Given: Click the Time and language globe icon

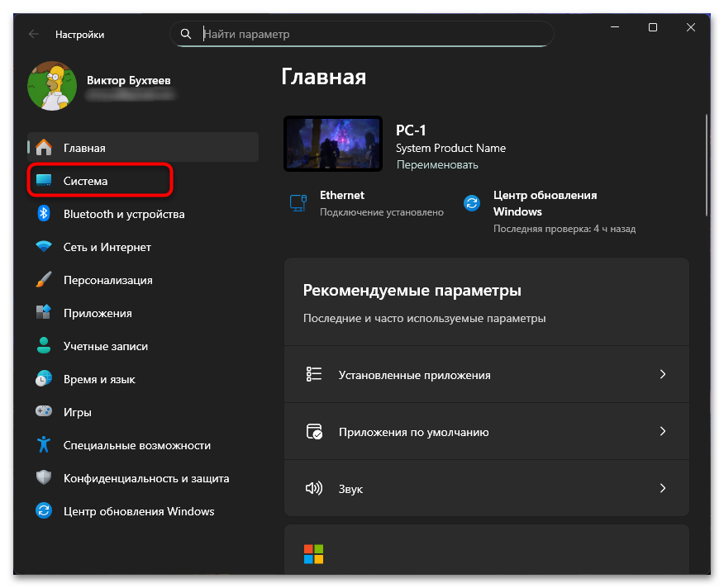Looking at the screenshot, I should (44, 379).
